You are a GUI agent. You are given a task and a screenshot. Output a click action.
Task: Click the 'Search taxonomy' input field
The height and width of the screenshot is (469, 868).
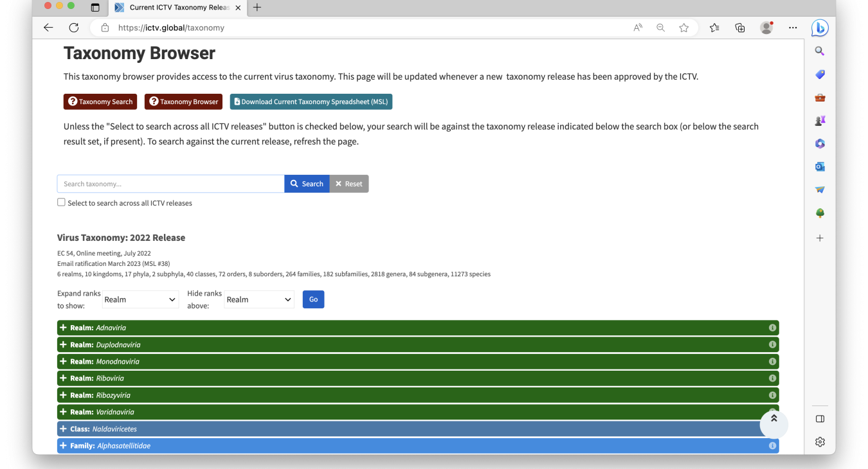click(170, 184)
